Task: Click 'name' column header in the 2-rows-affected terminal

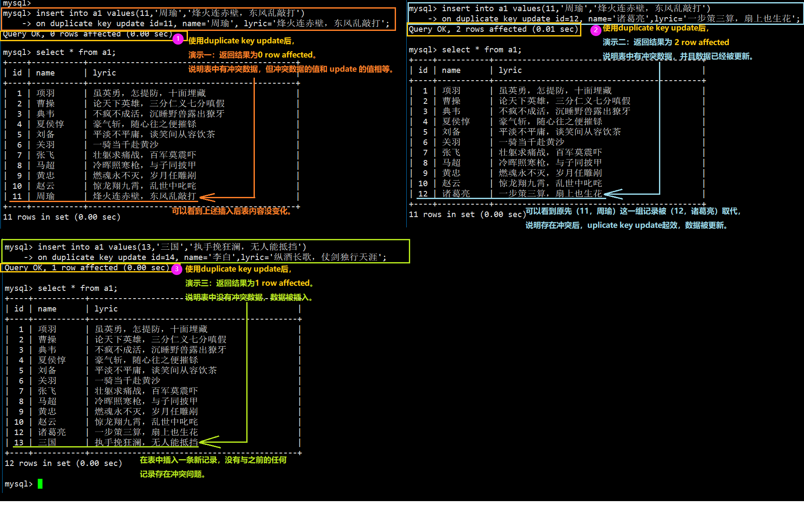Action: click(451, 70)
